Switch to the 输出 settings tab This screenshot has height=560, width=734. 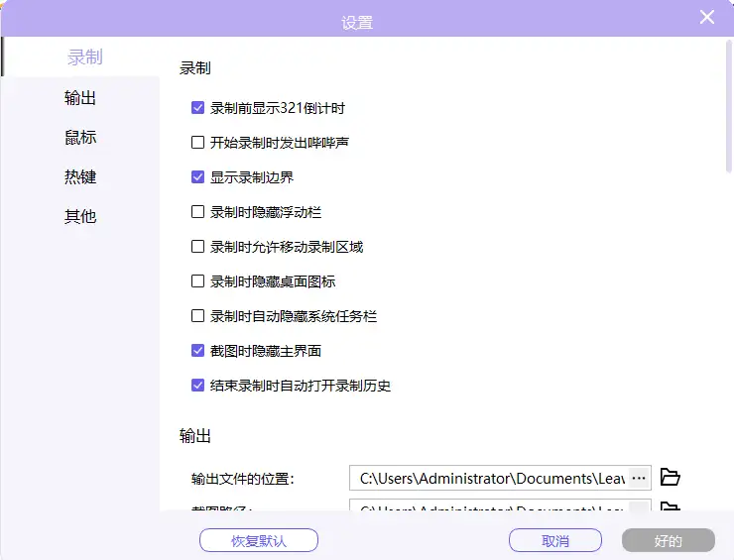[80, 98]
